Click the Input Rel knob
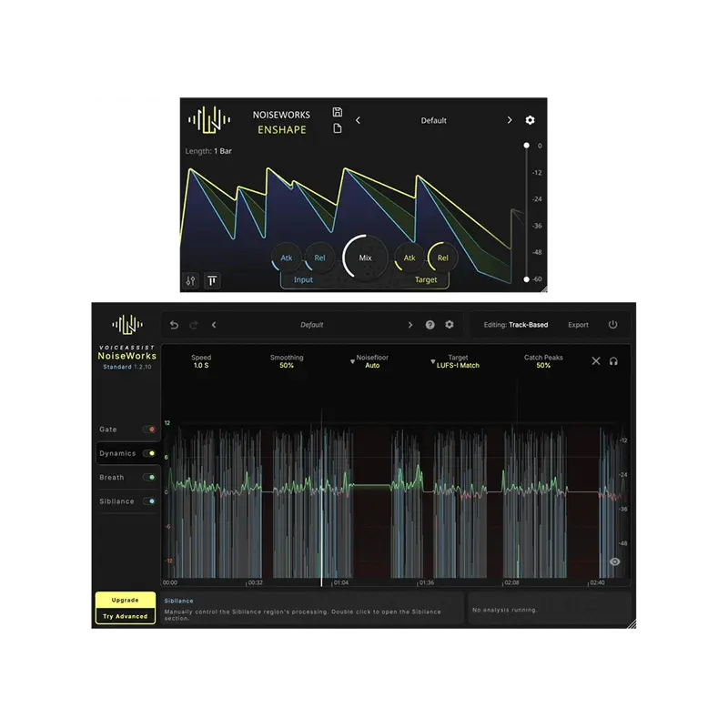This screenshot has height=728, width=728. tap(320, 258)
